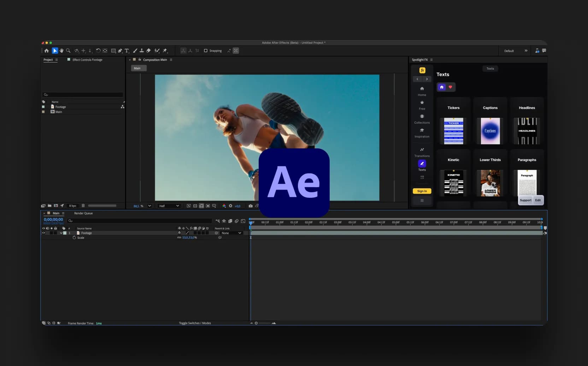Open the Roto Brush tool

coord(157,51)
